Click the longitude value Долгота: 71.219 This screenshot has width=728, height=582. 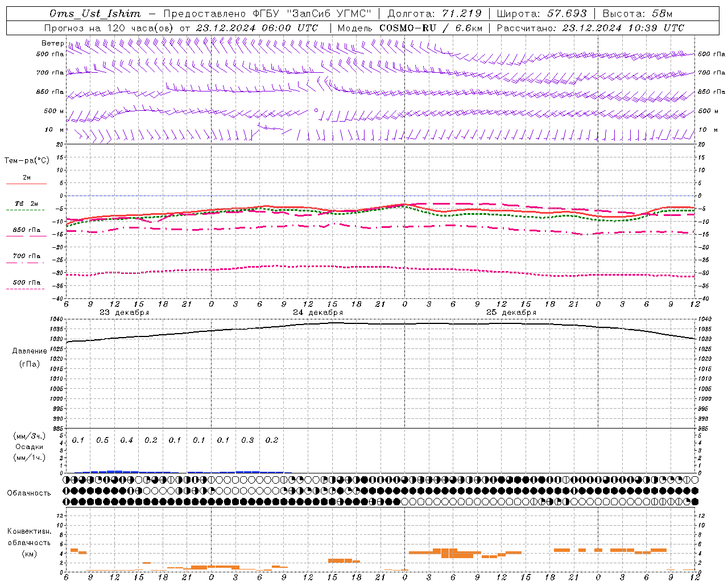coord(435,14)
